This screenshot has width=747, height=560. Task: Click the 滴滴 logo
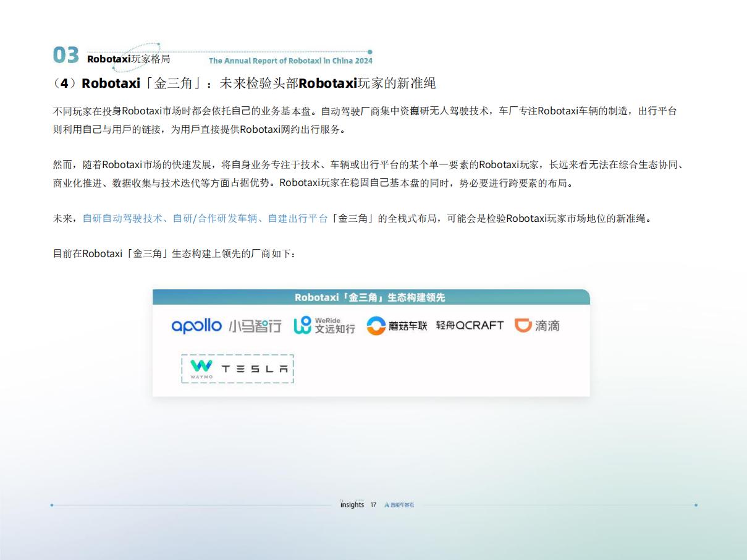537,325
